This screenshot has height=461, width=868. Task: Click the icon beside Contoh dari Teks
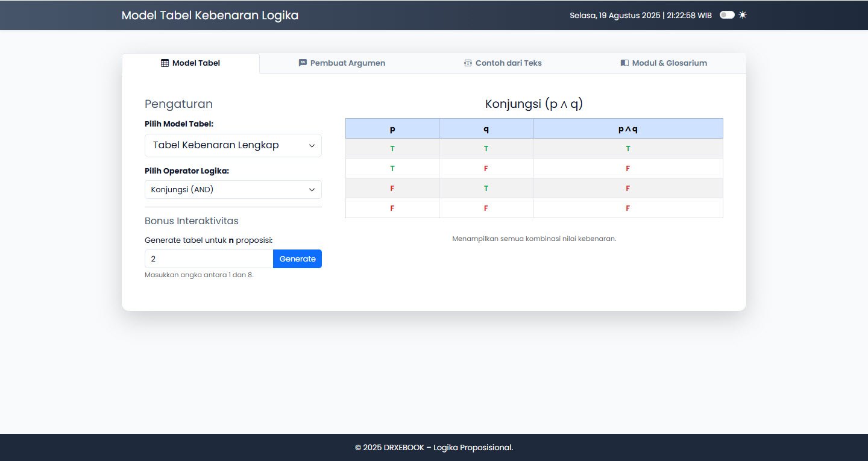coord(468,63)
